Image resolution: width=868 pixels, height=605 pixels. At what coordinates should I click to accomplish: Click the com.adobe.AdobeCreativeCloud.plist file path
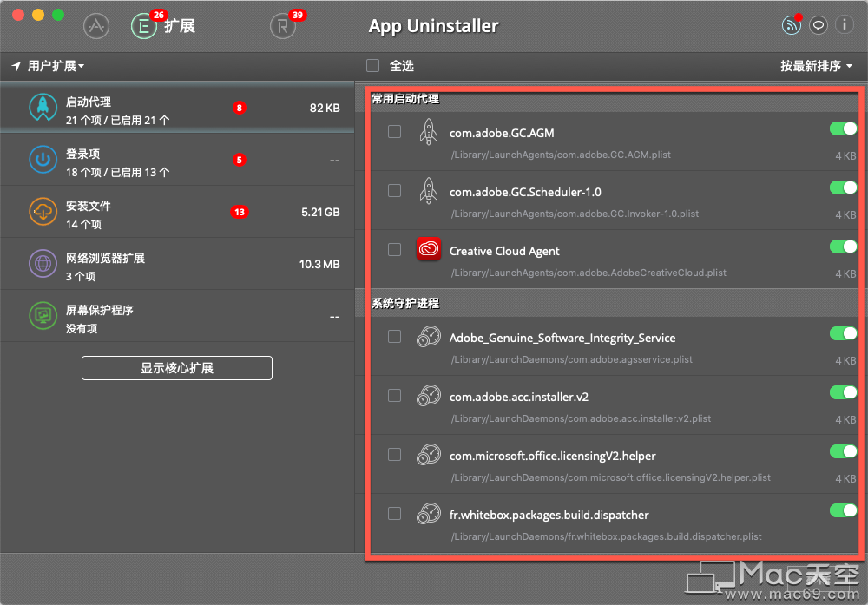(x=589, y=273)
